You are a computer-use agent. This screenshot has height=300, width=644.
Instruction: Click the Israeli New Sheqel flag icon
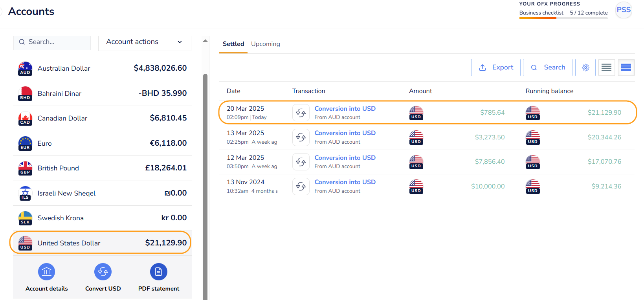pos(25,193)
